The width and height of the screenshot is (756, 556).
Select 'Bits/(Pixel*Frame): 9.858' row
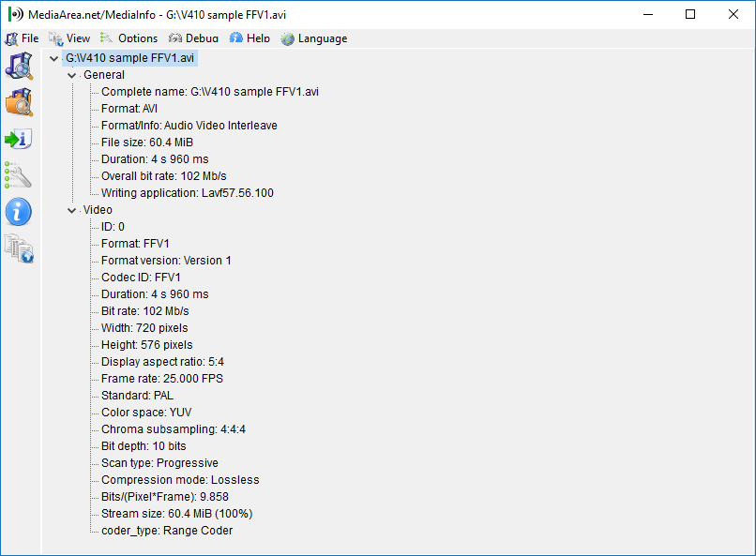(165, 496)
